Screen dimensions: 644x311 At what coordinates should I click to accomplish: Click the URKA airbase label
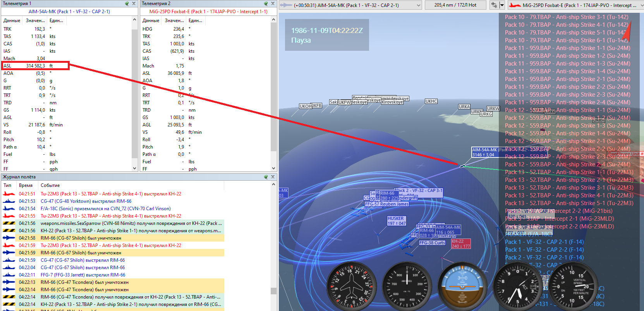coord(464,107)
